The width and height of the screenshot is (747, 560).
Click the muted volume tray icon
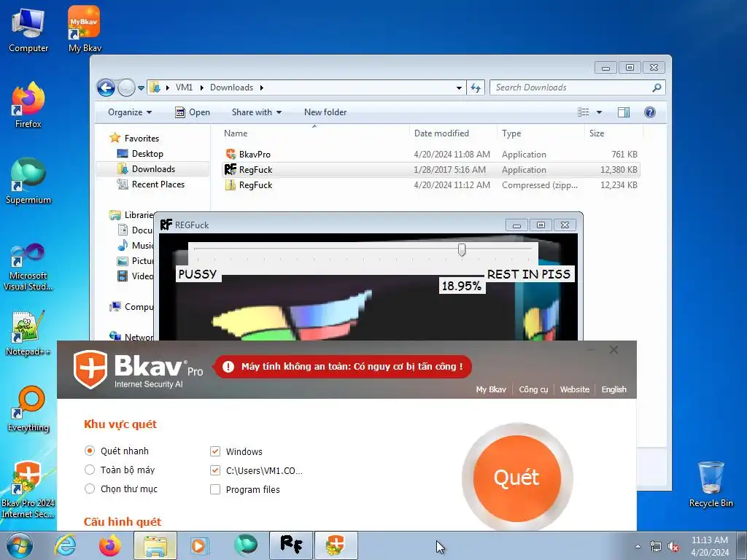point(673,547)
